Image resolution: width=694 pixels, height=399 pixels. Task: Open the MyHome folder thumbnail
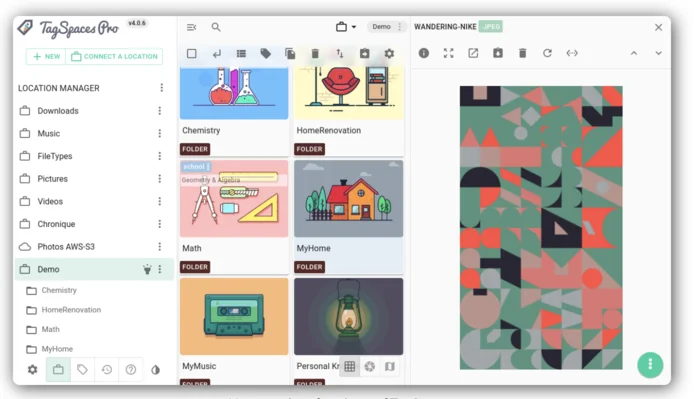click(x=349, y=198)
